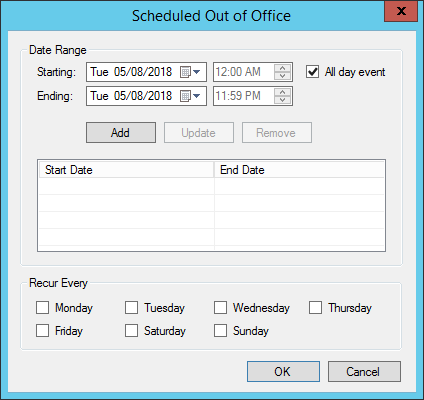
Task: Click the Starting time up spinner arrow
Action: 282,68
